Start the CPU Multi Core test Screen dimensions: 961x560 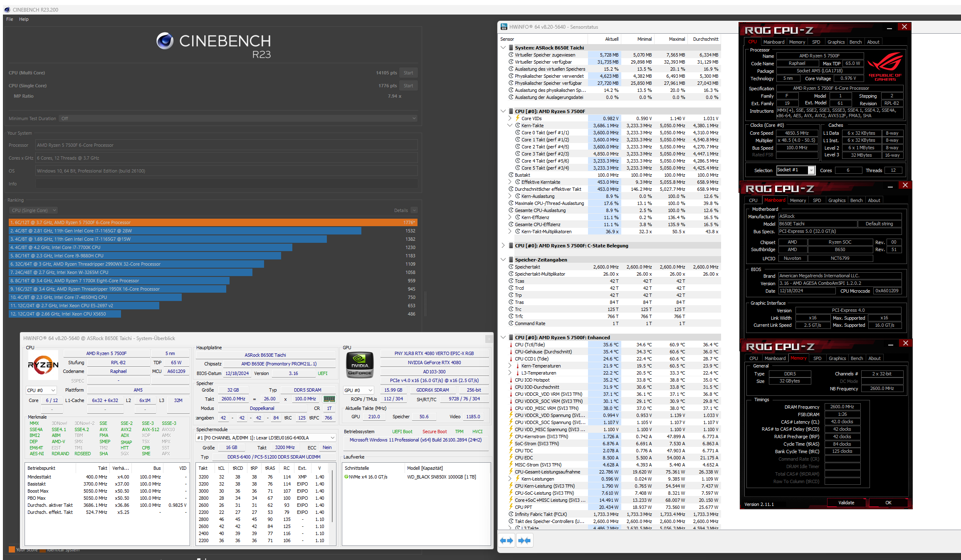pyautogui.click(x=408, y=73)
